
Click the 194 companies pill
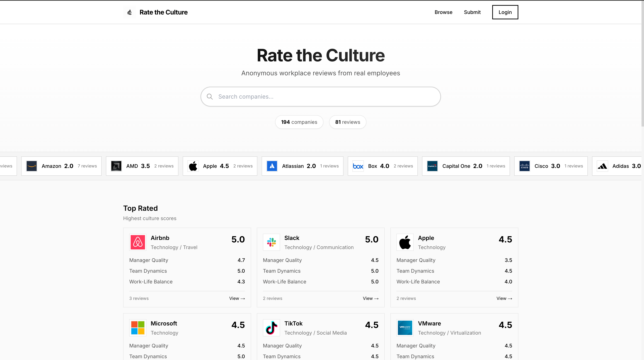[299, 122]
